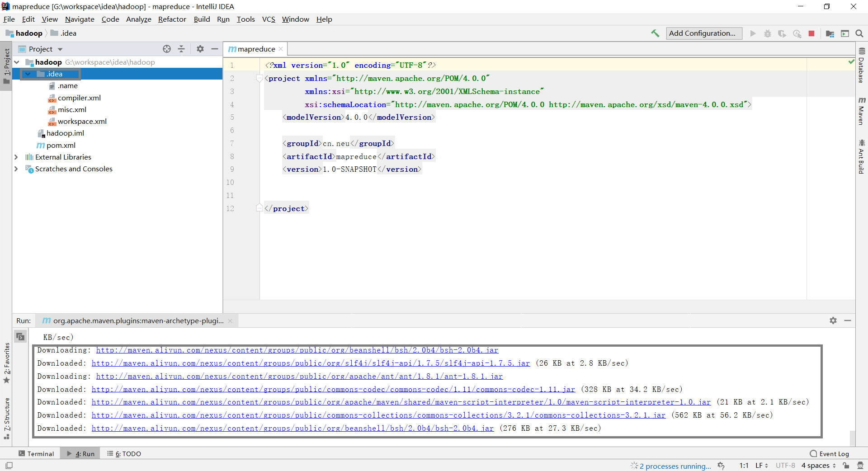This screenshot has width=868, height=471.
Task: Click the tool window quick access icon
Action: pos(9,466)
